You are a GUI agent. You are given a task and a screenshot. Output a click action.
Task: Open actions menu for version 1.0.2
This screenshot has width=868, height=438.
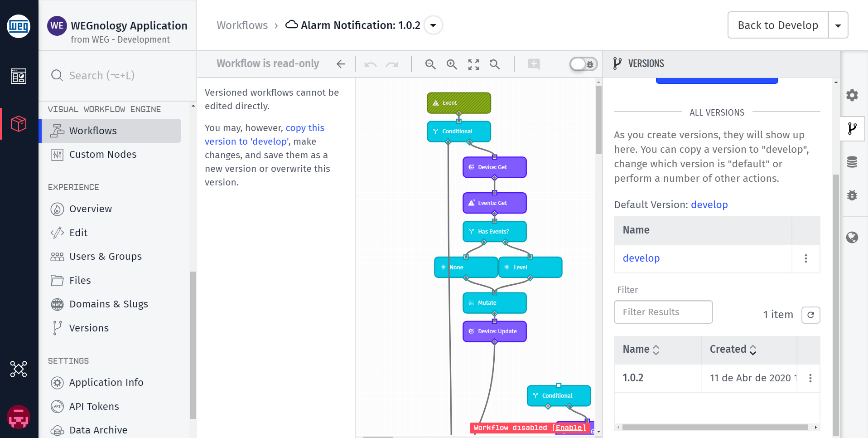click(x=810, y=378)
